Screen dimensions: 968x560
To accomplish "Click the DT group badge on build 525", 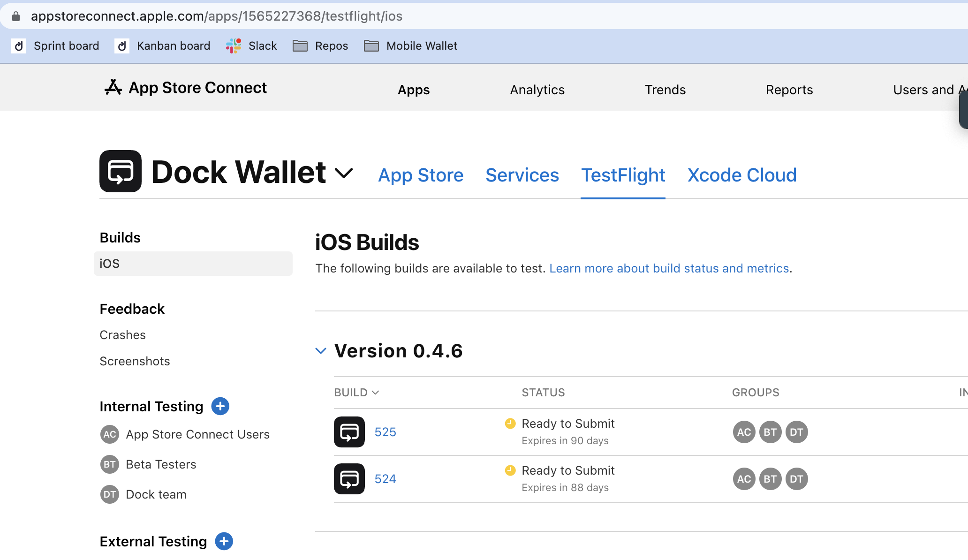I will pyautogui.click(x=797, y=432).
